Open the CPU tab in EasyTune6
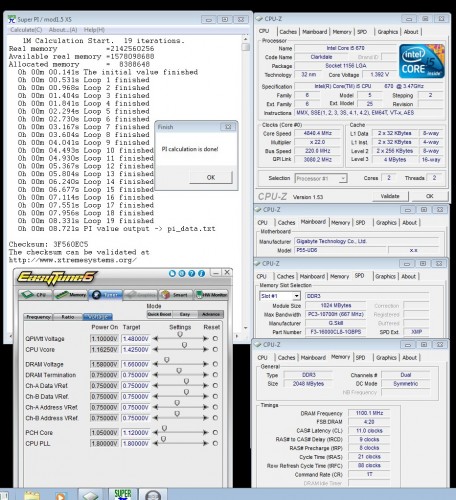456x500 pixels. pos(36,295)
